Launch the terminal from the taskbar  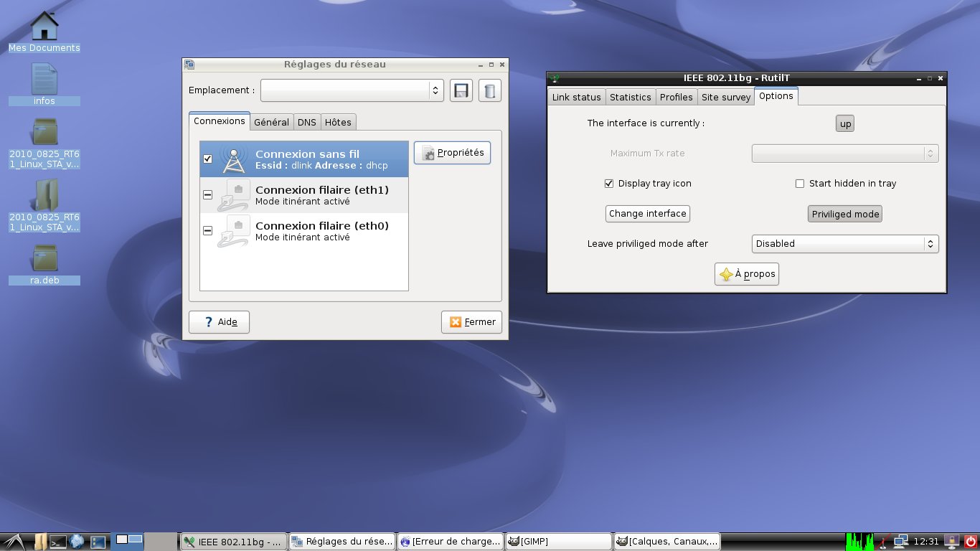tap(58, 542)
